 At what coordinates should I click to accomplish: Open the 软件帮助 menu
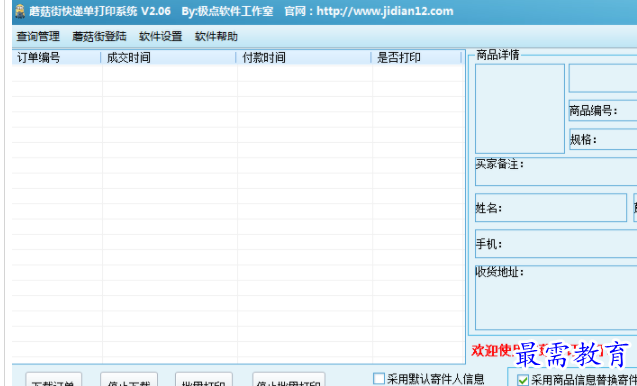pos(216,36)
